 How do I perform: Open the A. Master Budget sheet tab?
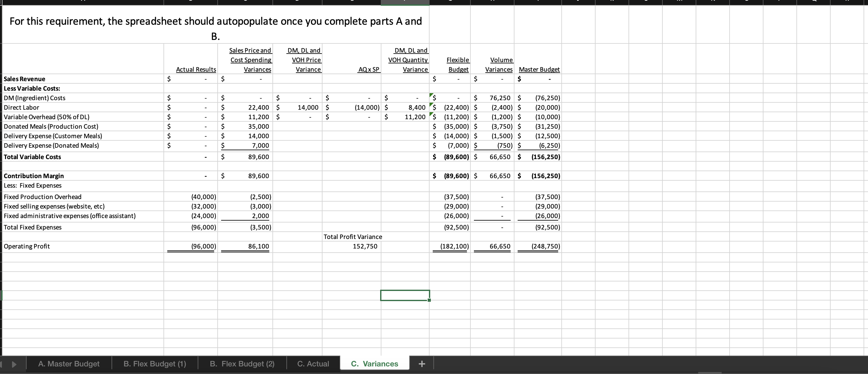pos(69,364)
